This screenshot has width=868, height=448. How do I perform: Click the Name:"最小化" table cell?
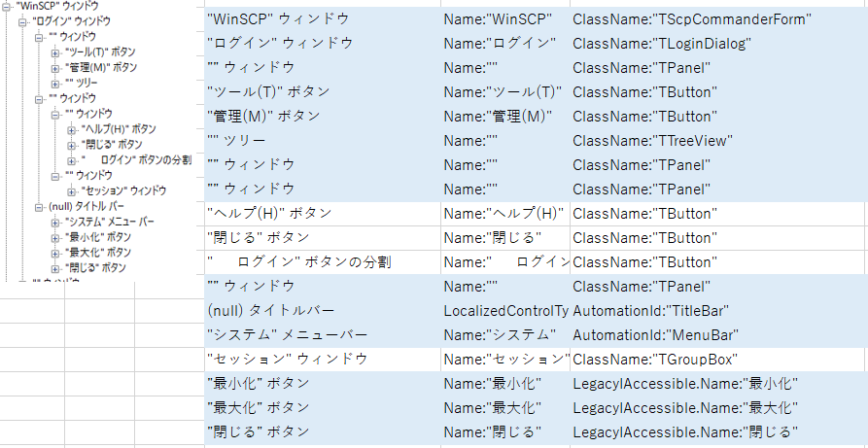tap(505, 383)
